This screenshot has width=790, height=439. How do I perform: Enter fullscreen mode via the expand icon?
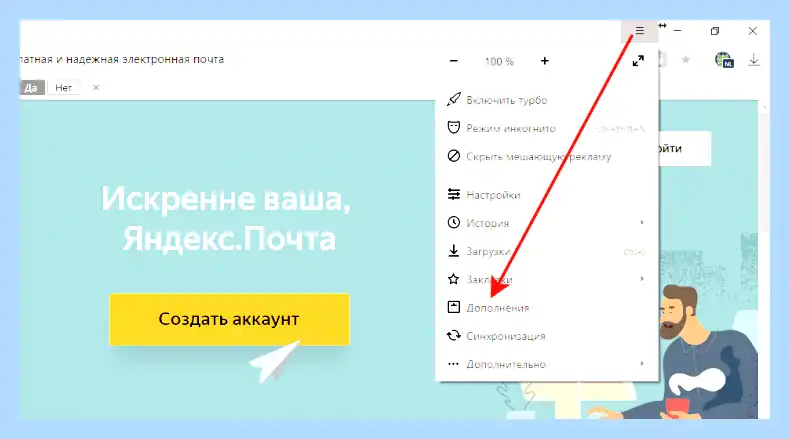pyautogui.click(x=638, y=61)
